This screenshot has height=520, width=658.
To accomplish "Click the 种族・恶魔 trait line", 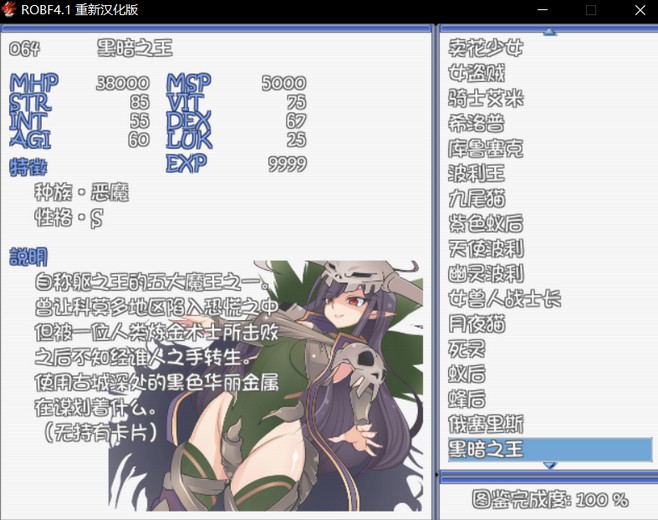I will pos(81,192).
